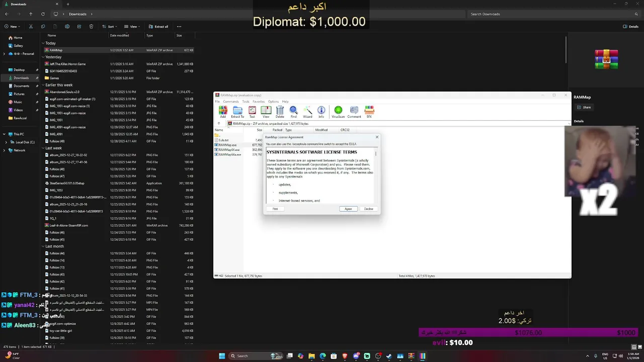Click the WinRAR Find icon
The height and width of the screenshot is (362, 644).
click(x=293, y=112)
